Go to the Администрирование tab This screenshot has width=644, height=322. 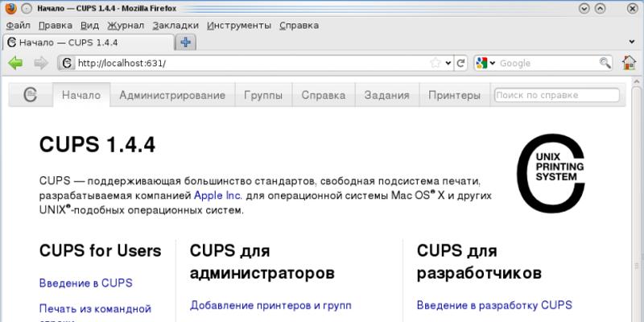[172, 95]
